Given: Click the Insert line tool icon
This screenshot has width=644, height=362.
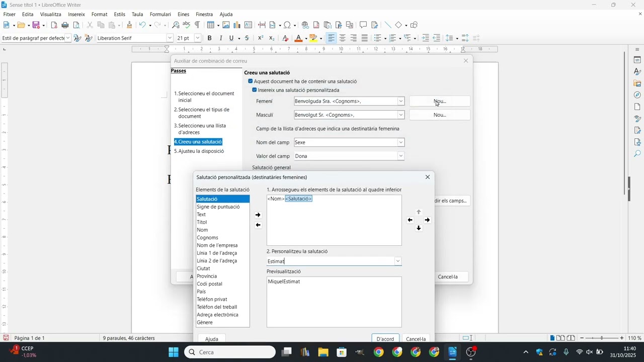Looking at the screenshot, I should (x=387, y=25).
